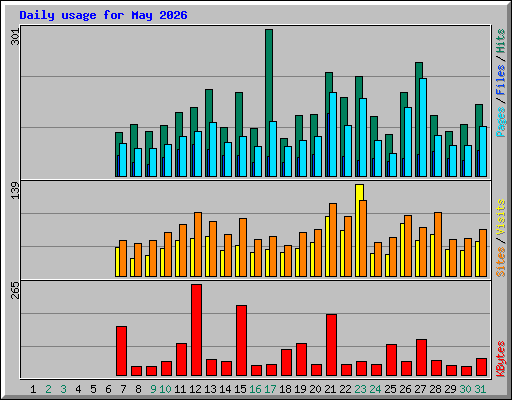The height and width of the screenshot is (400, 512).
Task: Click the '139' visits axis value
Action: [16, 191]
